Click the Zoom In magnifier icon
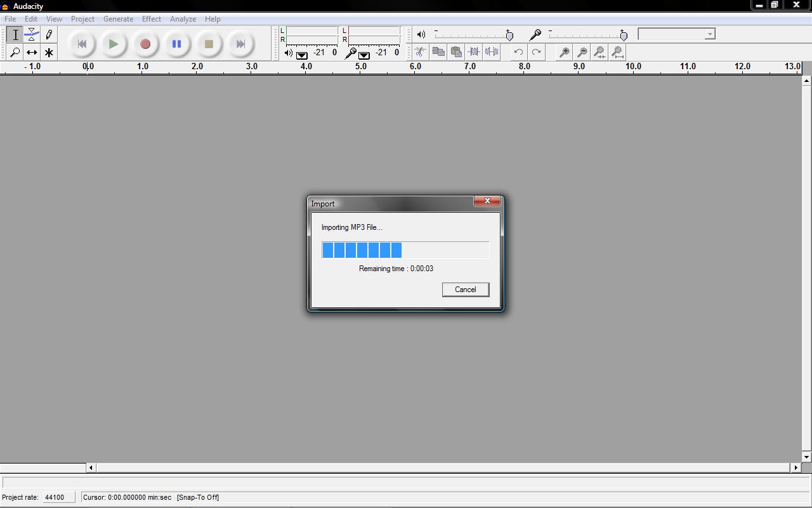 coord(564,52)
